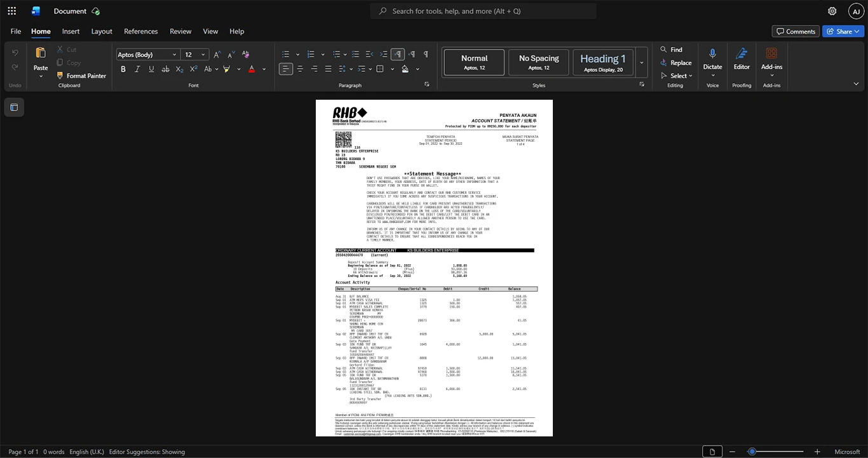868x458 pixels.
Task: Switch to the References tab
Action: tap(141, 31)
